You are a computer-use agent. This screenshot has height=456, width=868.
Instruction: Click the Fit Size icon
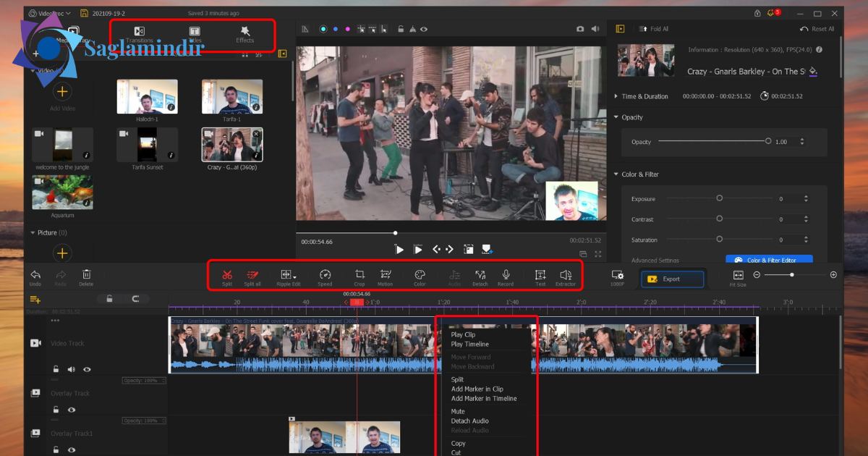[x=738, y=275]
